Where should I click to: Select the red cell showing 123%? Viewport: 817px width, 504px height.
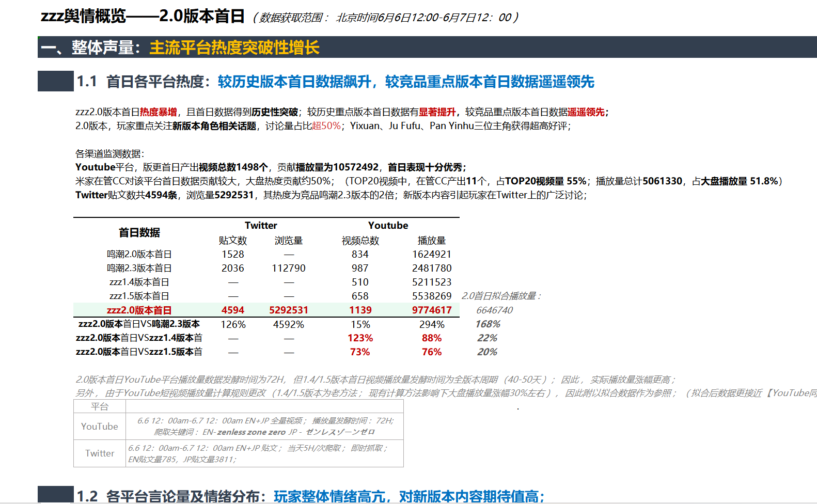pyautogui.click(x=360, y=338)
